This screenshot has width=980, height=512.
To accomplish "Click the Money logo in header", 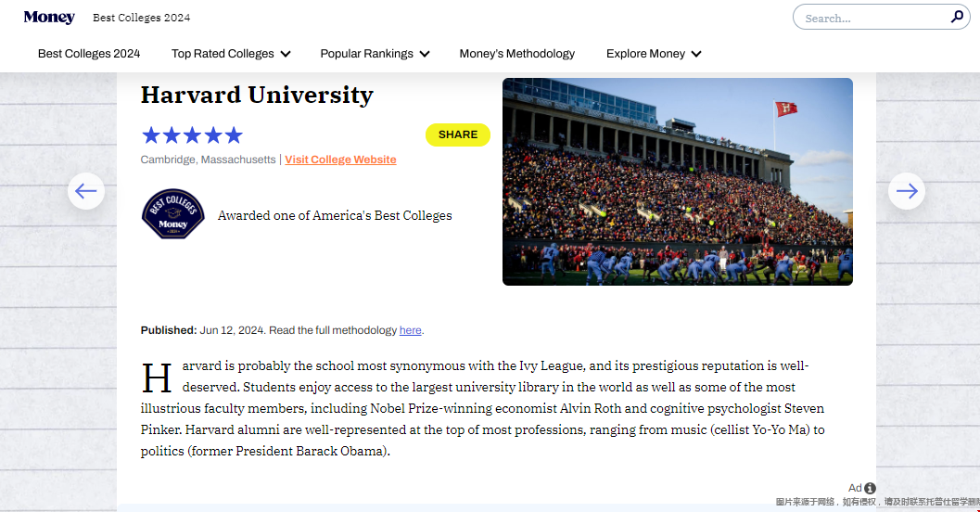I will point(49,18).
